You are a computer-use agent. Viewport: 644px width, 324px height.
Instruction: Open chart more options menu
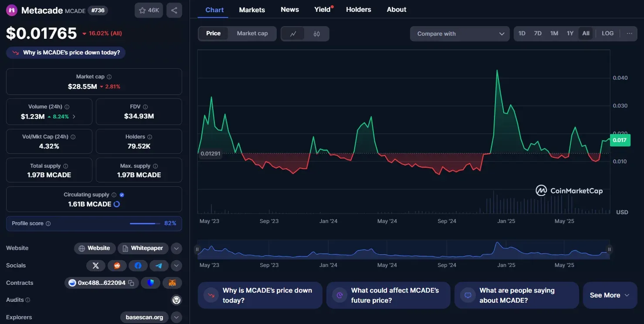(x=629, y=34)
